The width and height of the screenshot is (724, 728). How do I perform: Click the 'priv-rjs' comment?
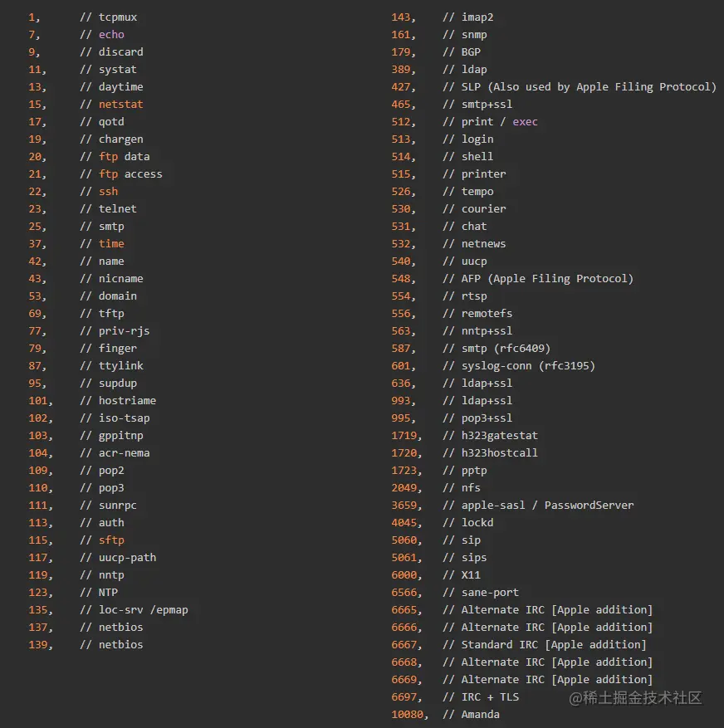point(124,331)
